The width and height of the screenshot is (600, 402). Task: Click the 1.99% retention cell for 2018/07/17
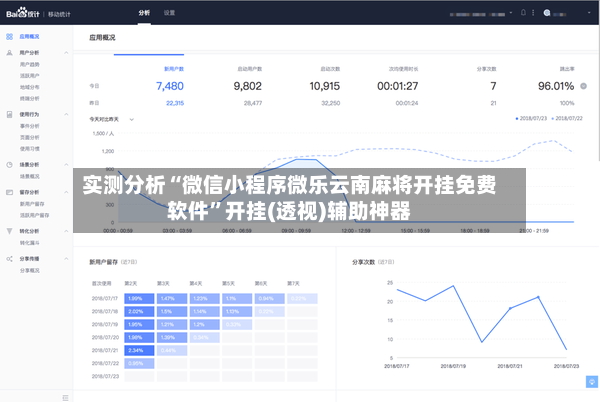click(x=139, y=298)
